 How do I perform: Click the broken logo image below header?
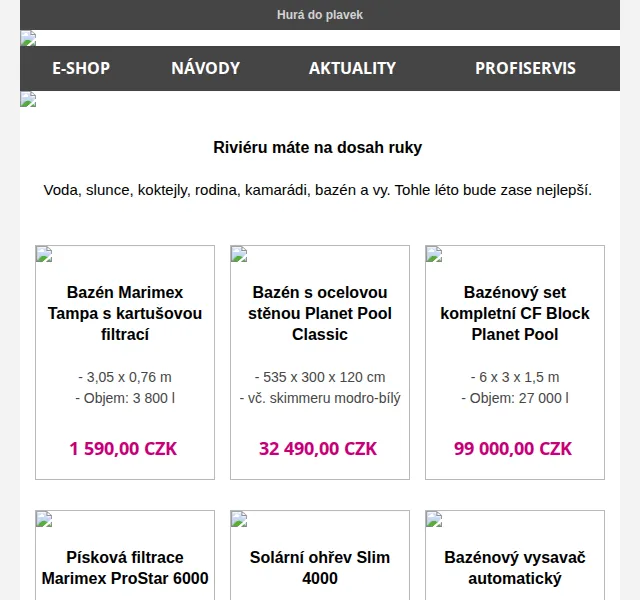[28, 38]
